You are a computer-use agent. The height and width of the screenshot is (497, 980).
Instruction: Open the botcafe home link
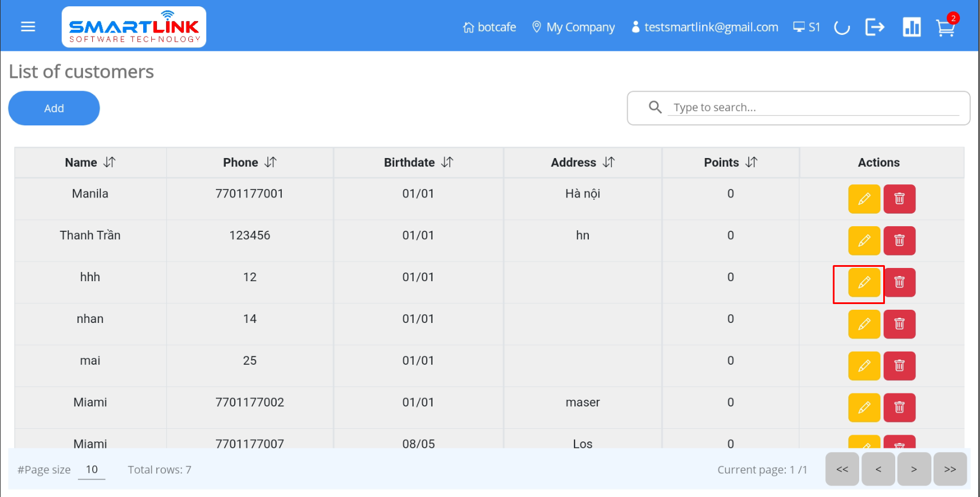490,27
